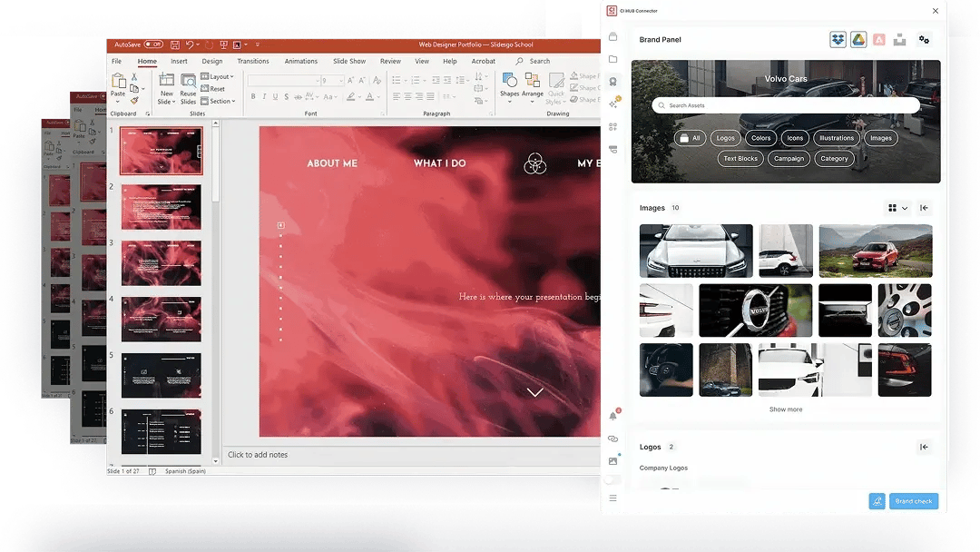Image resolution: width=980 pixels, height=552 pixels.
Task: Open the folder icon in CI HUB sidebar
Action: point(613,59)
